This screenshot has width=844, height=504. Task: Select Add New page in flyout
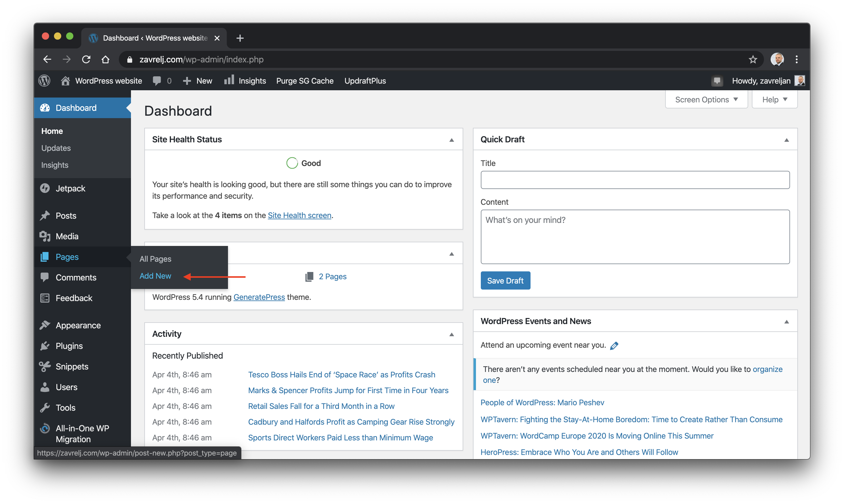[x=155, y=276]
